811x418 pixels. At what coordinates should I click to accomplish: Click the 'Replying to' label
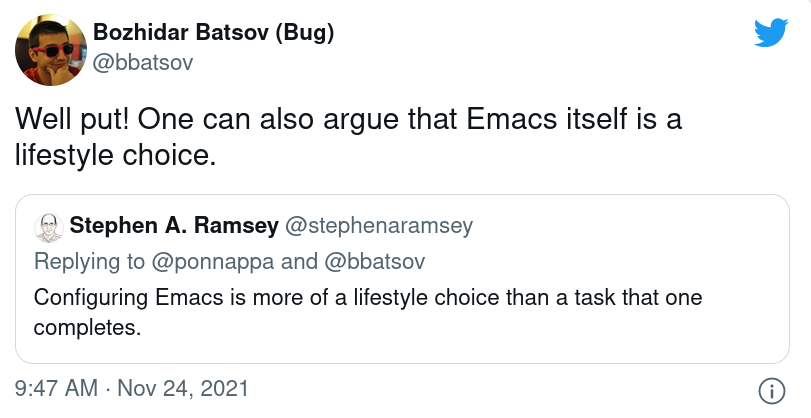point(89,262)
